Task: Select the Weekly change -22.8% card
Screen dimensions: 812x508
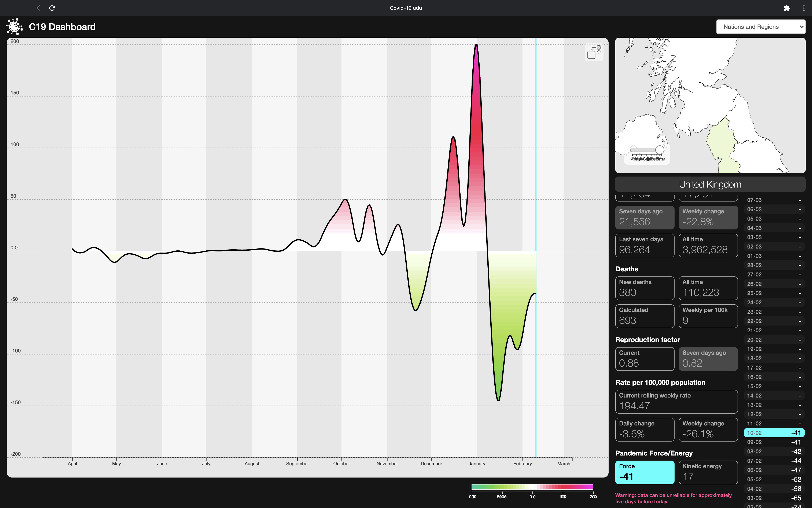Action: coord(708,218)
